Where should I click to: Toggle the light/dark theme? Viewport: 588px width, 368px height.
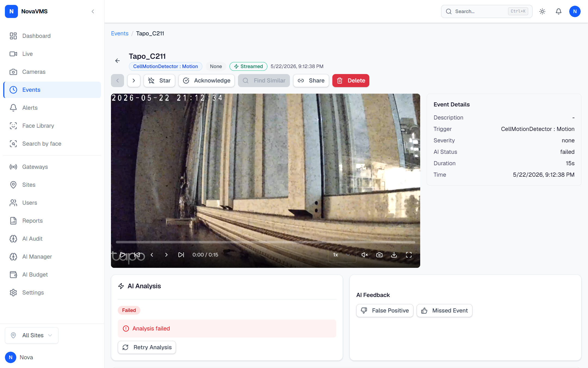[542, 11]
